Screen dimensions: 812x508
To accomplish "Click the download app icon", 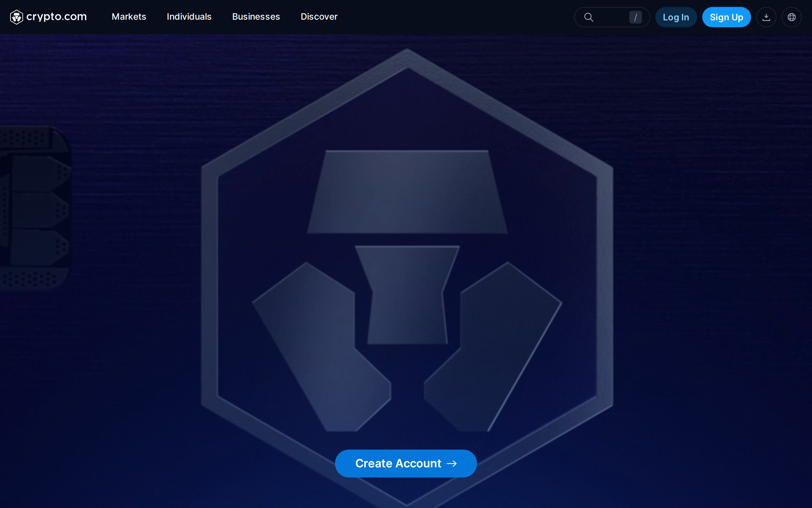I will pyautogui.click(x=766, y=17).
